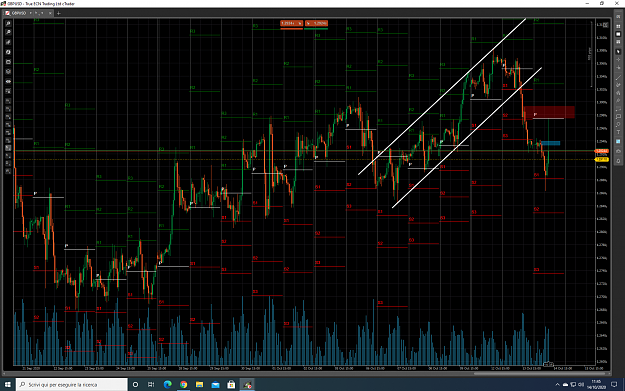
Task: Click the yellow price level label on axis
Action: 601,159
